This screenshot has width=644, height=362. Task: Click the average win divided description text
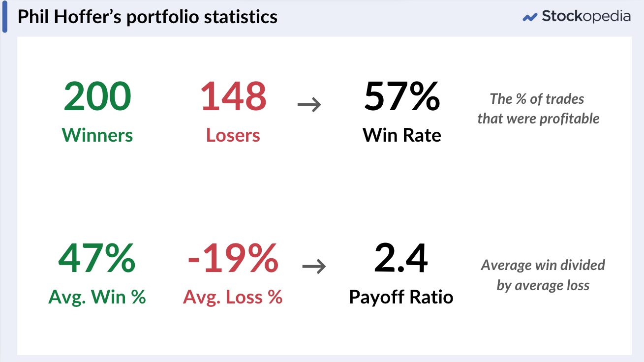click(543, 275)
